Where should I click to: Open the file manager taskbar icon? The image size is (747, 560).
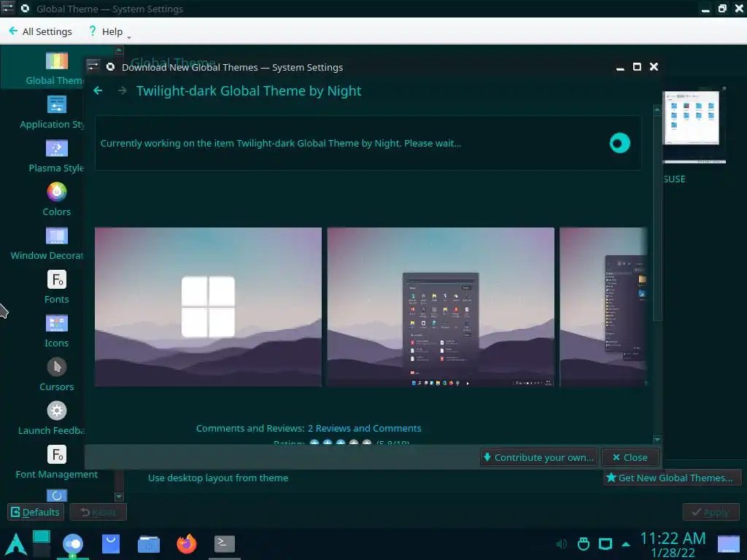(x=149, y=544)
